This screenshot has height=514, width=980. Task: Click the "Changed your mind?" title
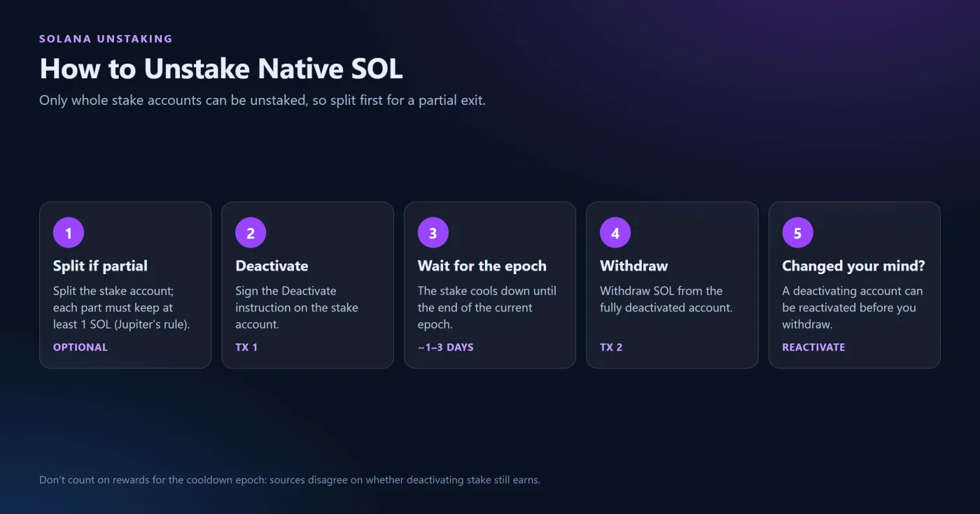click(x=853, y=266)
